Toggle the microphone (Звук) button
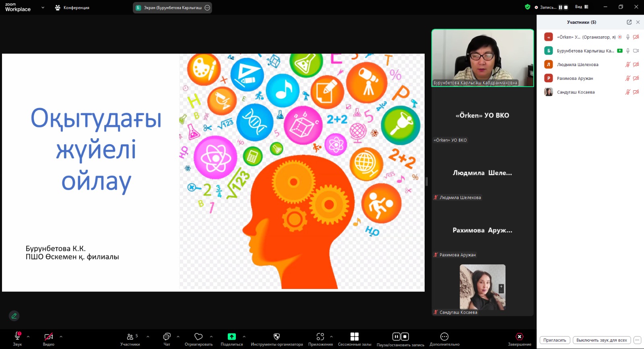This screenshot has height=349, width=644. 17,337
